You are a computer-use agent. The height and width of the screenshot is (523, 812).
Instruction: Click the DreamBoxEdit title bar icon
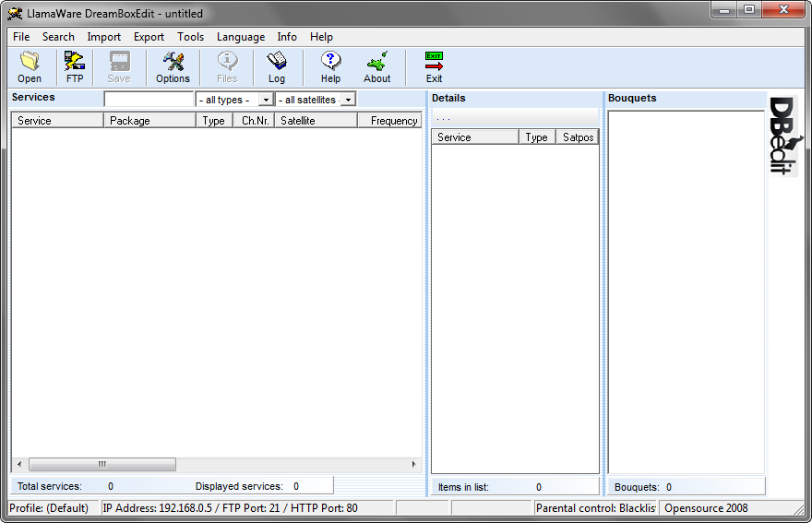[x=15, y=14]
